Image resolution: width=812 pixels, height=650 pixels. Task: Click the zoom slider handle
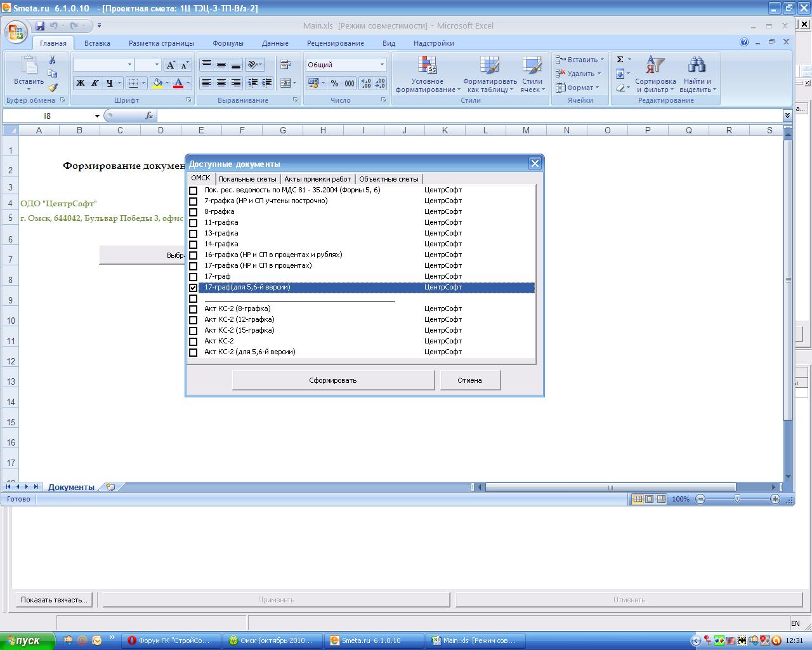coord(737,499)
